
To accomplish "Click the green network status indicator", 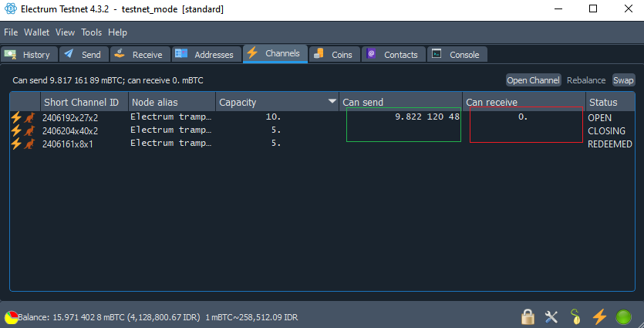I will point(623,317).
